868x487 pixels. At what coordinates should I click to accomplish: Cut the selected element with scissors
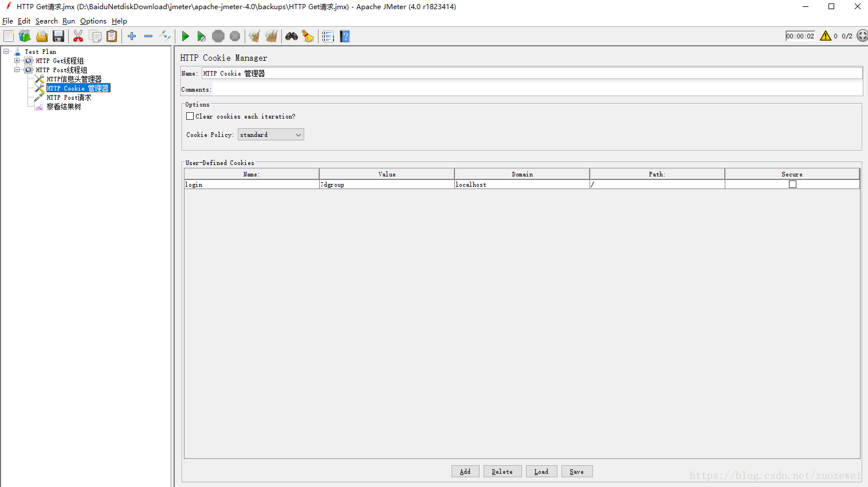point(78,36)
